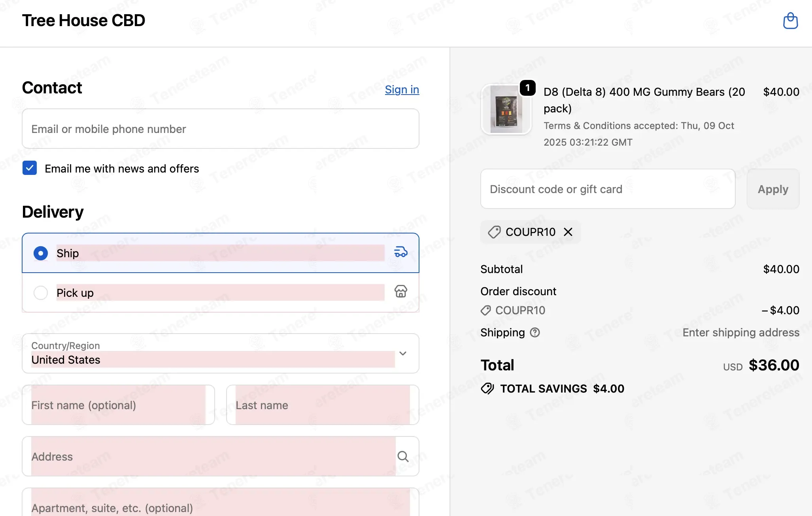The height and width of the screenshot is (516, 812).
Task: Uncheck Email me with news and offers
Action: (30, 168)
